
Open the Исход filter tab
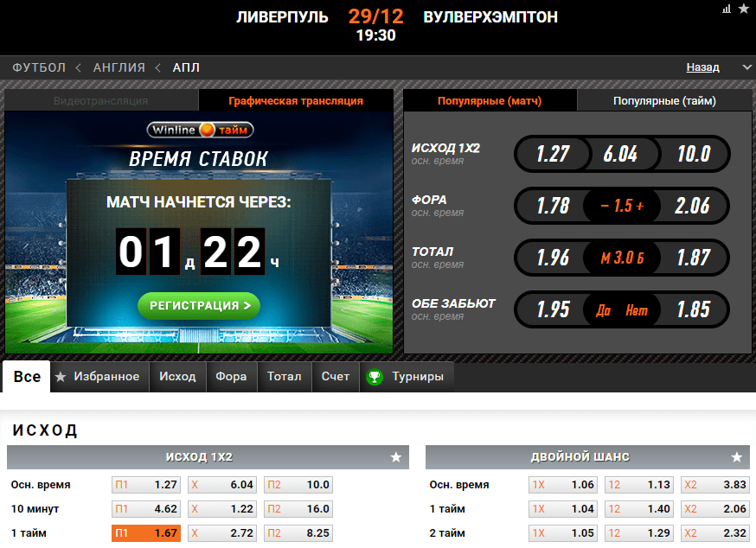click(x=177, y=376)
